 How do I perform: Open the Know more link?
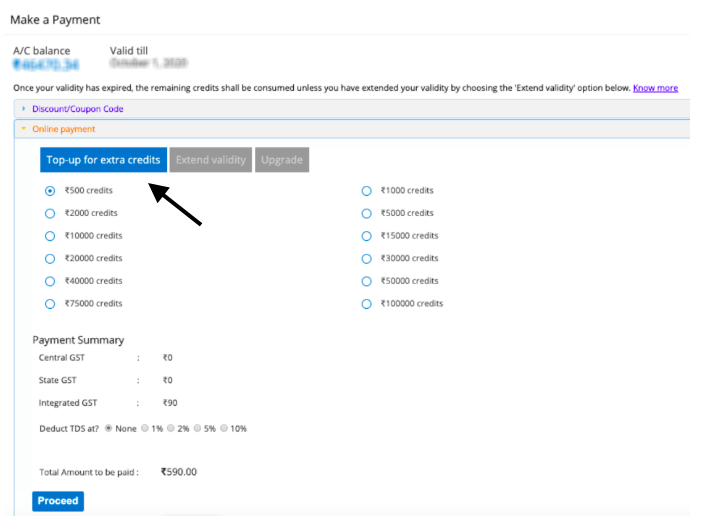click(x=655, y=88)
